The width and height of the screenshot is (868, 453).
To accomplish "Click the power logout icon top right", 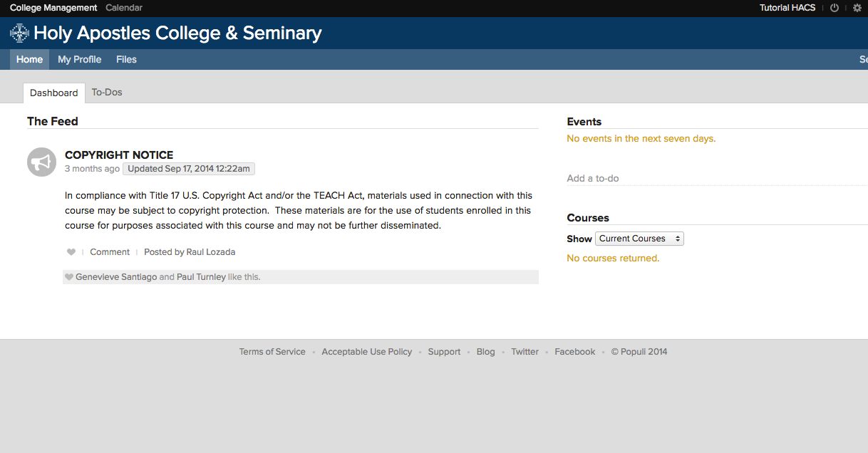I will (x=834, y=8).
